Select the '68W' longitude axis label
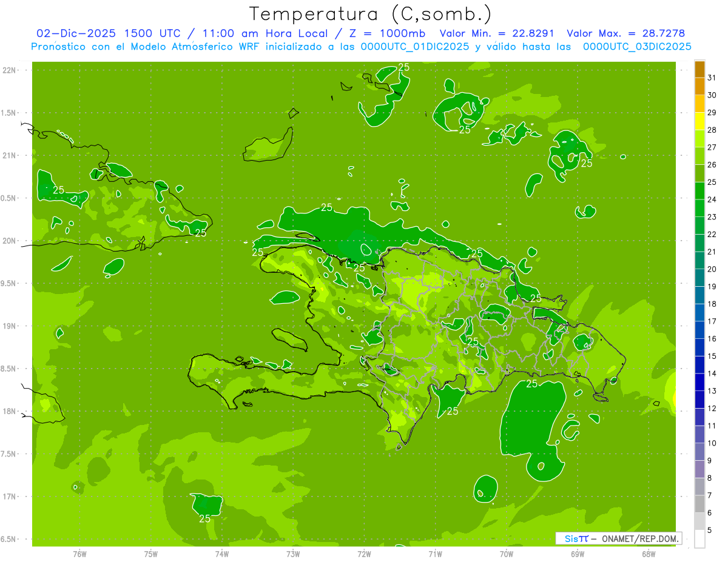Screen dimensions: 728x562 649,554
